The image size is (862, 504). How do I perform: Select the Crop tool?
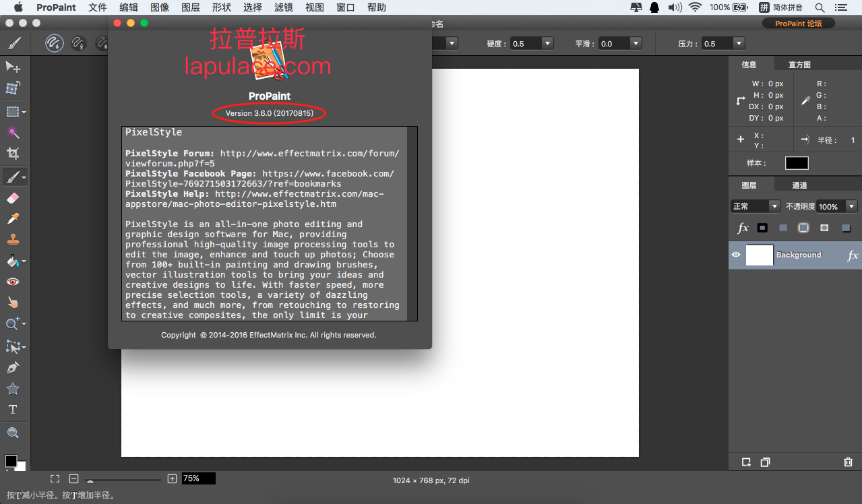(13, 154)
